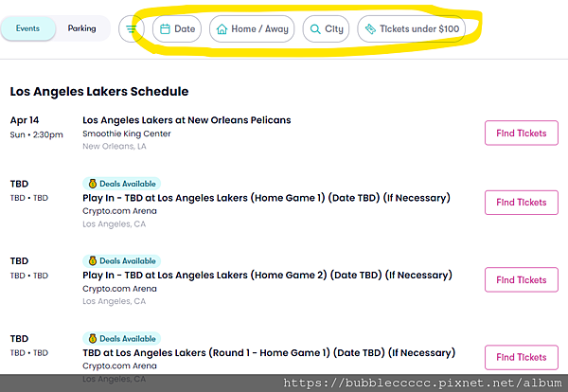The width and height of the screenshot is (568, 392).
Task: Open the City search filter
Action: point(326,29)
